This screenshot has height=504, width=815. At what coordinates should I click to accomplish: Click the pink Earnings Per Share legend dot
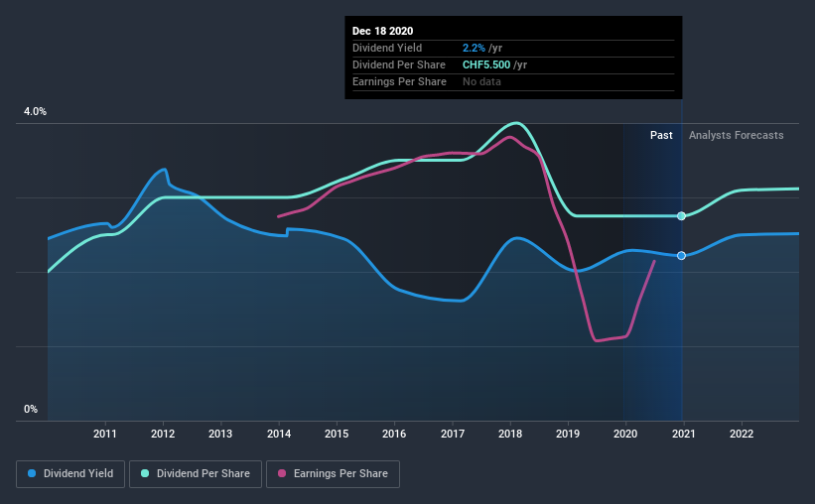click(282, 473)
